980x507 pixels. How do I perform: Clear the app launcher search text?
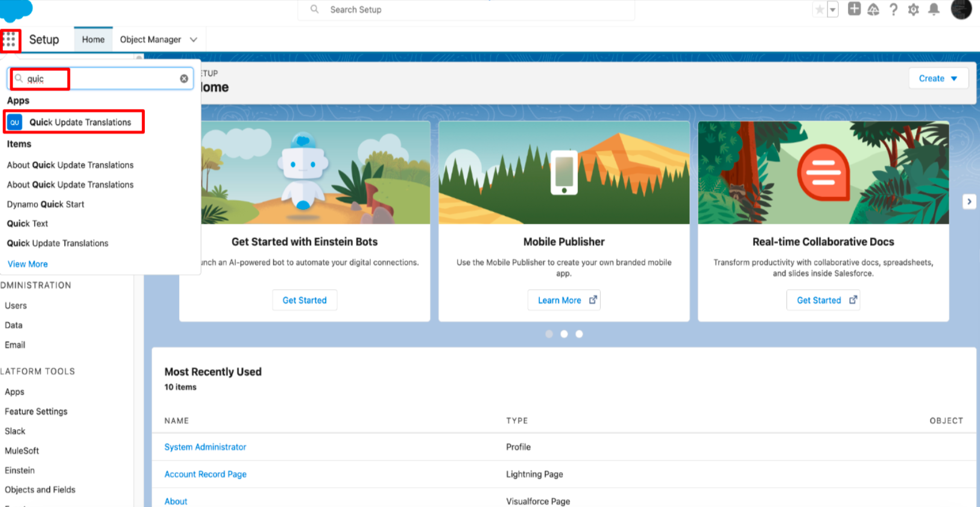pos(184,78)
